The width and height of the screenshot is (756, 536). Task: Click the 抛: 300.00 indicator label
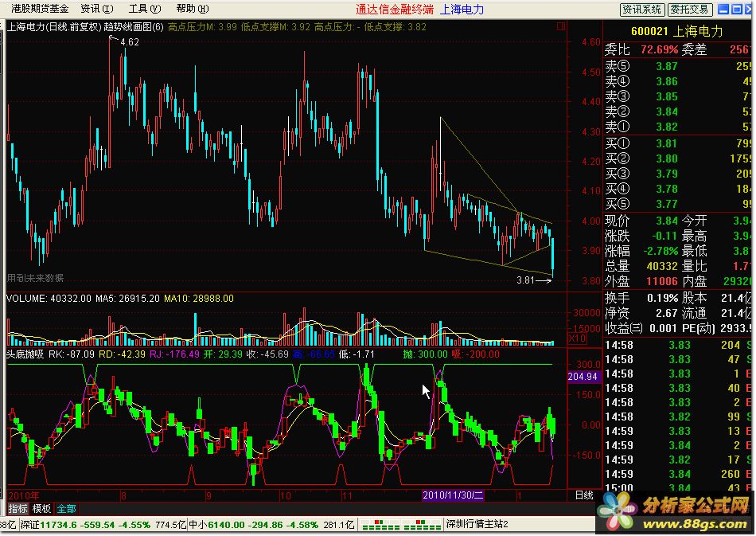click(425, 354)
